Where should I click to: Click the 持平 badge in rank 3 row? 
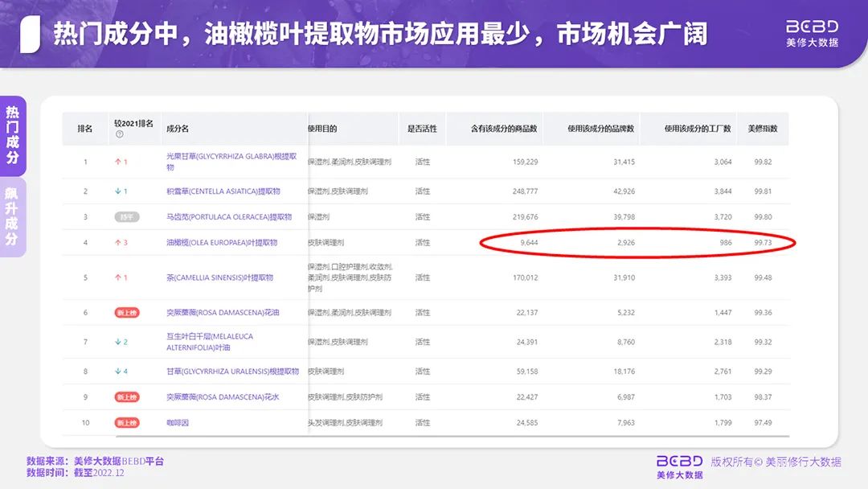pos(126,217)
